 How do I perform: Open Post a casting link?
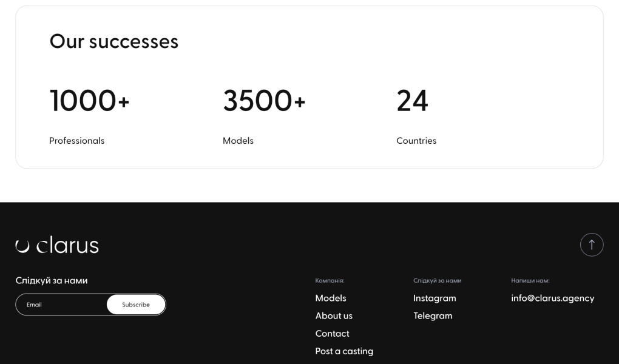point(344,351)
